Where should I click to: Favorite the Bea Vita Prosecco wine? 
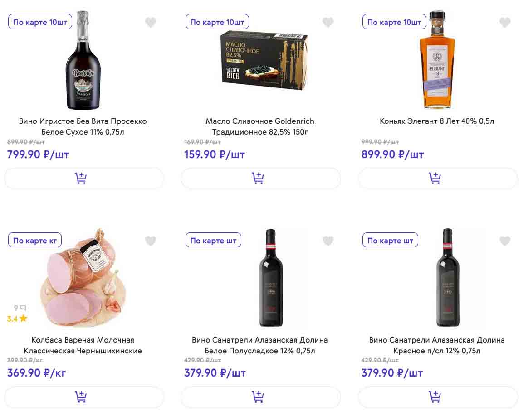151,22
